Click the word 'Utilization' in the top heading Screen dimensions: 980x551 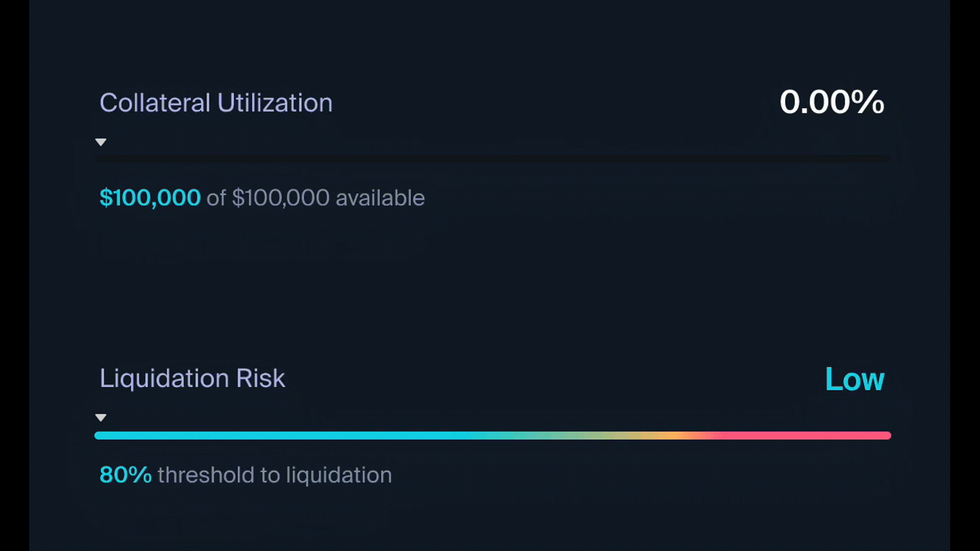pyautogui.click(x=275, y=103)
